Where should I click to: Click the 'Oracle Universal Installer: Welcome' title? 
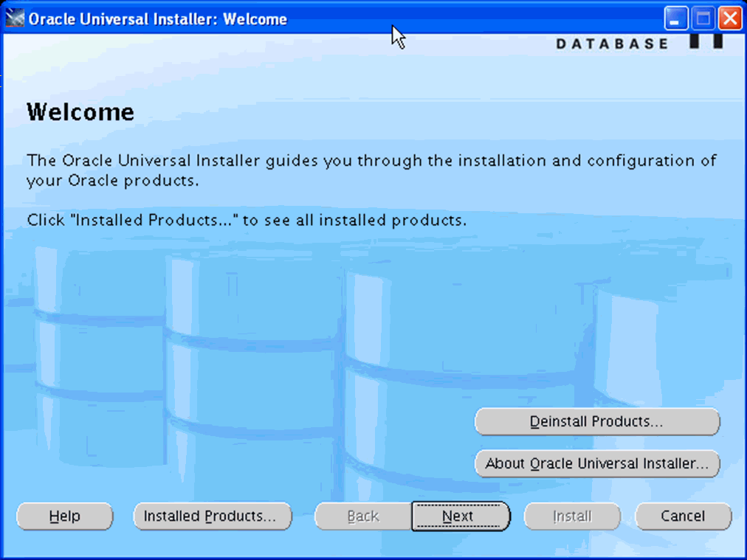click(x=158, y=19)
